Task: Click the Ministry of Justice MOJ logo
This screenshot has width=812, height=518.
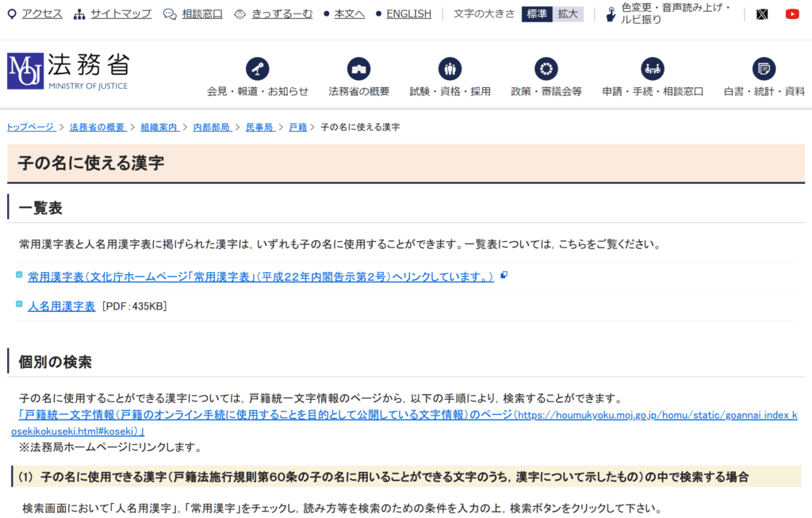Action: pos(67,71)
